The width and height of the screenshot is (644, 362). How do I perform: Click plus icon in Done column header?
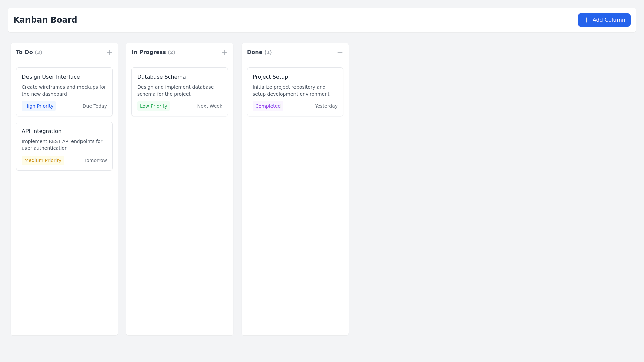340,52
